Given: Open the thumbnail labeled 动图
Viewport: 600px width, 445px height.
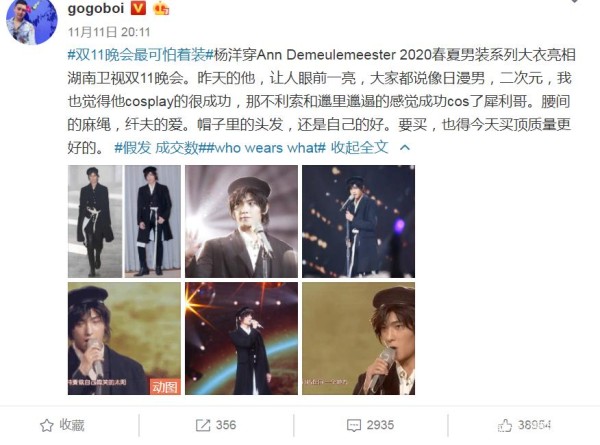Looking at the screenshot, I should pyautogui.click(x=124, y=339).
